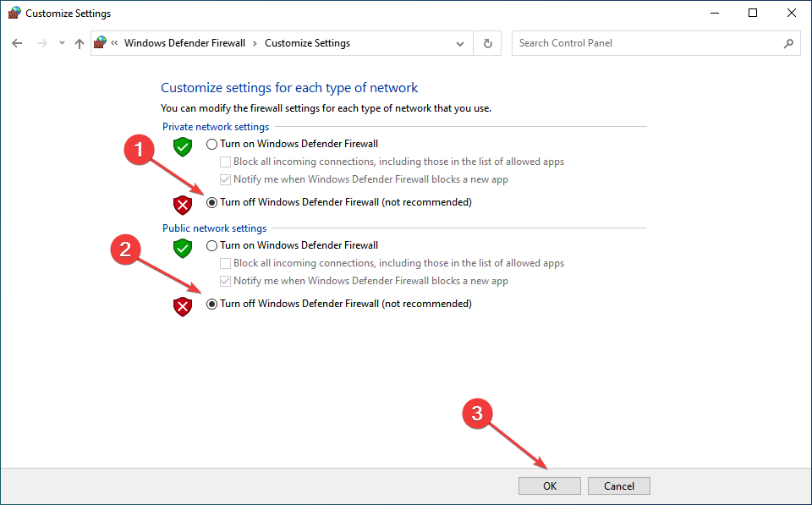Click the firewall icon in address bar
This screenshot has height=505, width=812.
click(100, 43)
